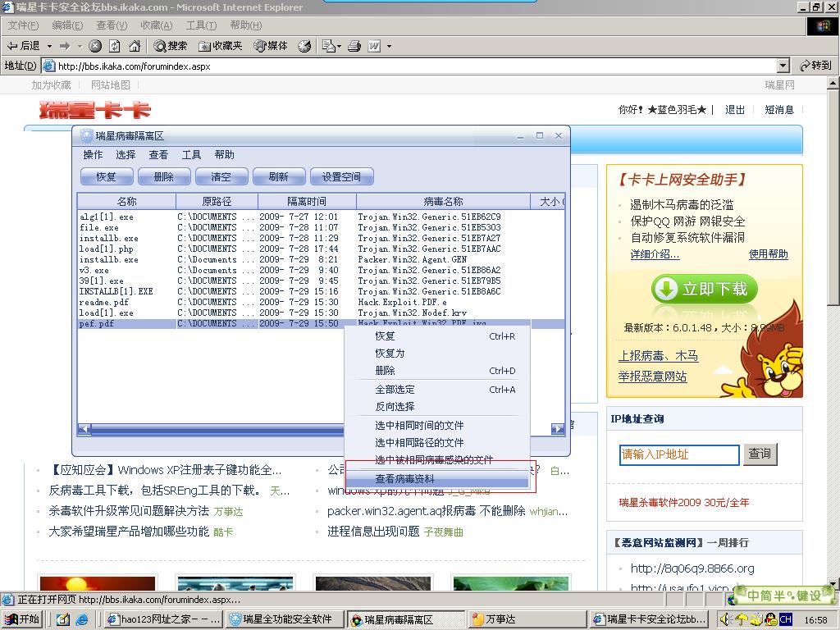Image resolution: width=840 pixels, height=630 pixels.
Task: Choose 查看病毒资料 in context menu
Action: (x=438, y=478)
